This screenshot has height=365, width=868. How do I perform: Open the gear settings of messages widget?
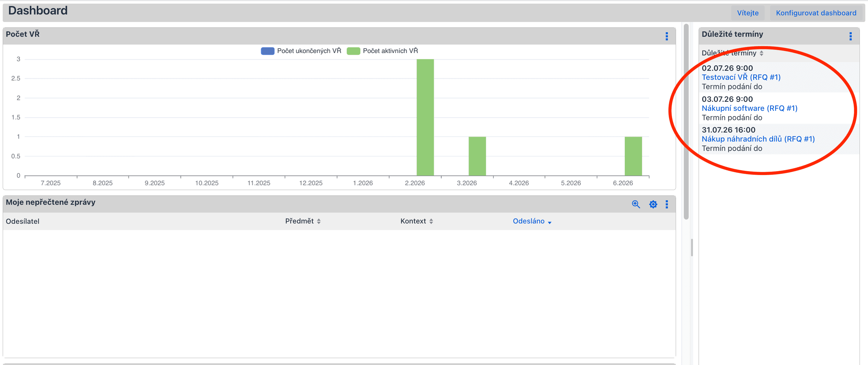click(653, 204)
